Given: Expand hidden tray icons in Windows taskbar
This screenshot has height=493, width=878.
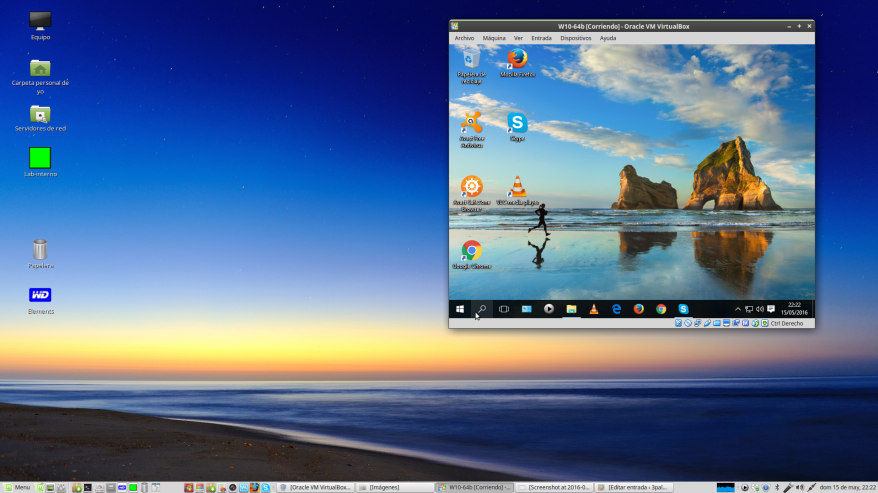Looking at the screenshot, I should click(x=738, y=309).
